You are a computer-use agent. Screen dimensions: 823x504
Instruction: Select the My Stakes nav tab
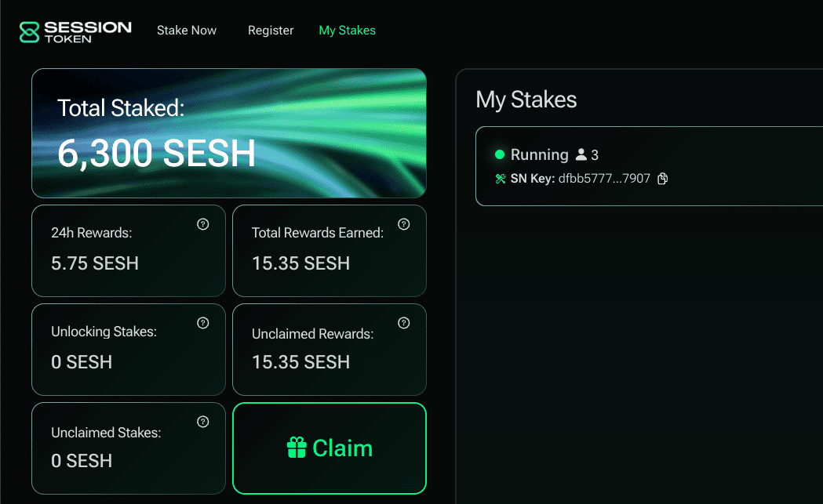point(347,31)
